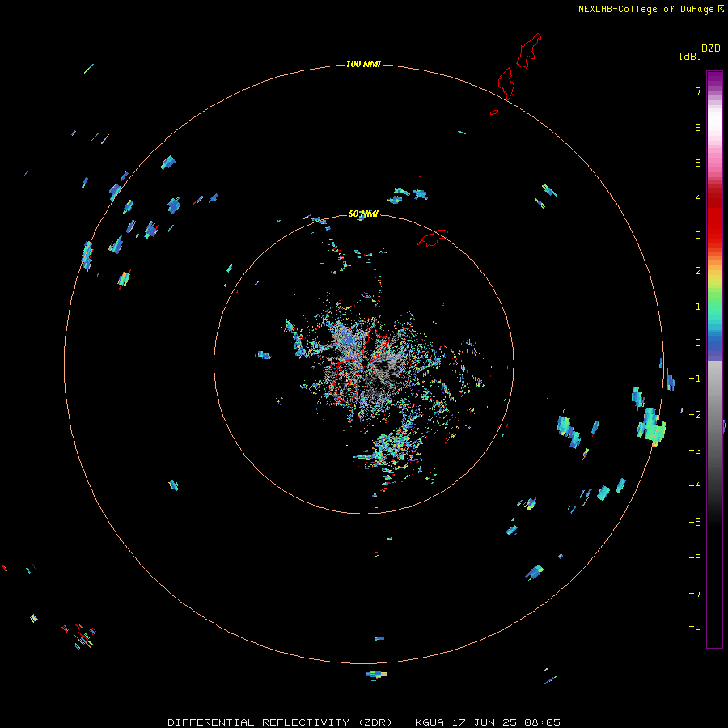This screenshot has height=728, width=728.
Task: Click the 50 NMI range ring label
Action: (363, 214)
